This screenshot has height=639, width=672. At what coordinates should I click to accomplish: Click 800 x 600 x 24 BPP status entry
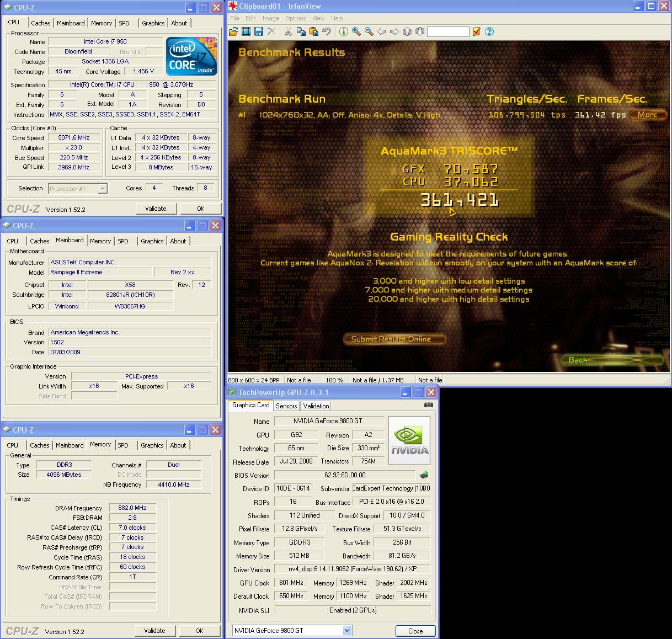click(x=254, y=380)
